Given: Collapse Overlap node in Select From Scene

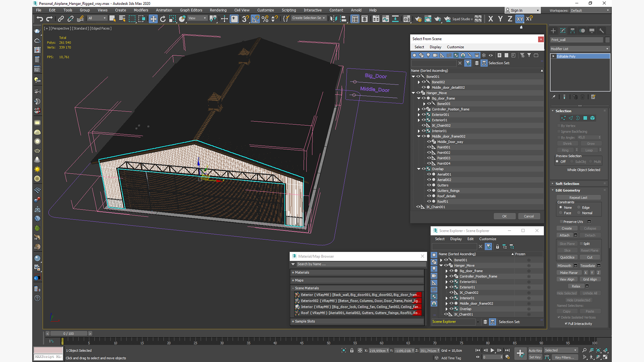Looking at the screenshot, I should 419,169.
